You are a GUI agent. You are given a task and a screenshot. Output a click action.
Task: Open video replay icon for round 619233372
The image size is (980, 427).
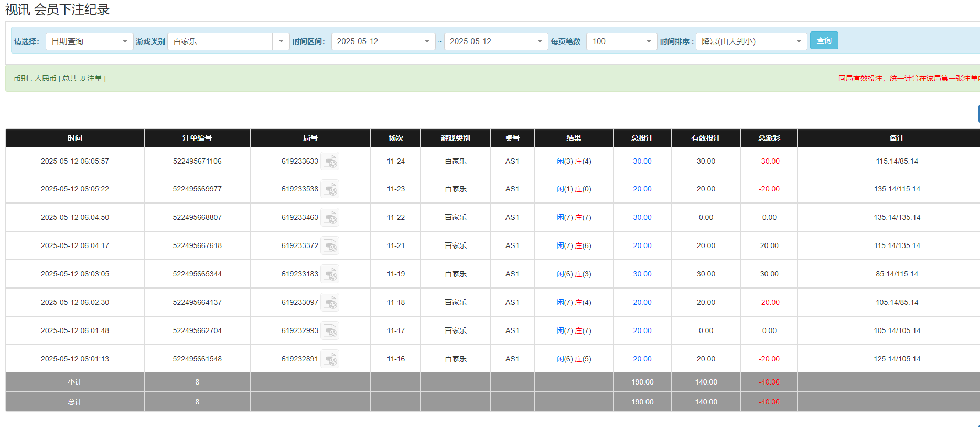(330, 246)
